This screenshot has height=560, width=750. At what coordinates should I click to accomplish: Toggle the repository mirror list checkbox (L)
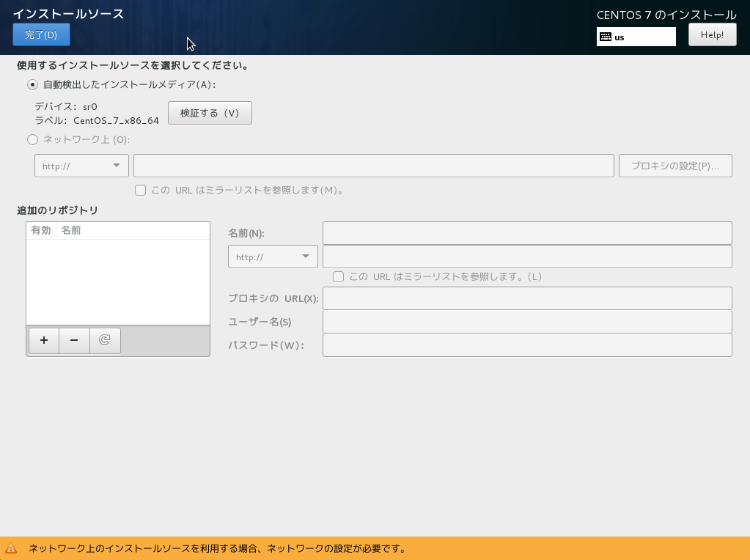[x=338, y=276]
